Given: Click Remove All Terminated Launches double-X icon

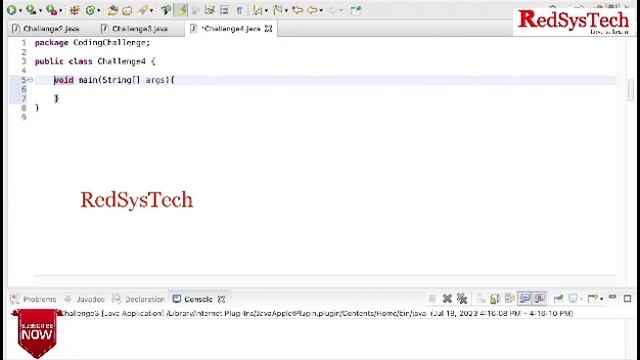Looking at the screenshot, I should click(462, 299).
